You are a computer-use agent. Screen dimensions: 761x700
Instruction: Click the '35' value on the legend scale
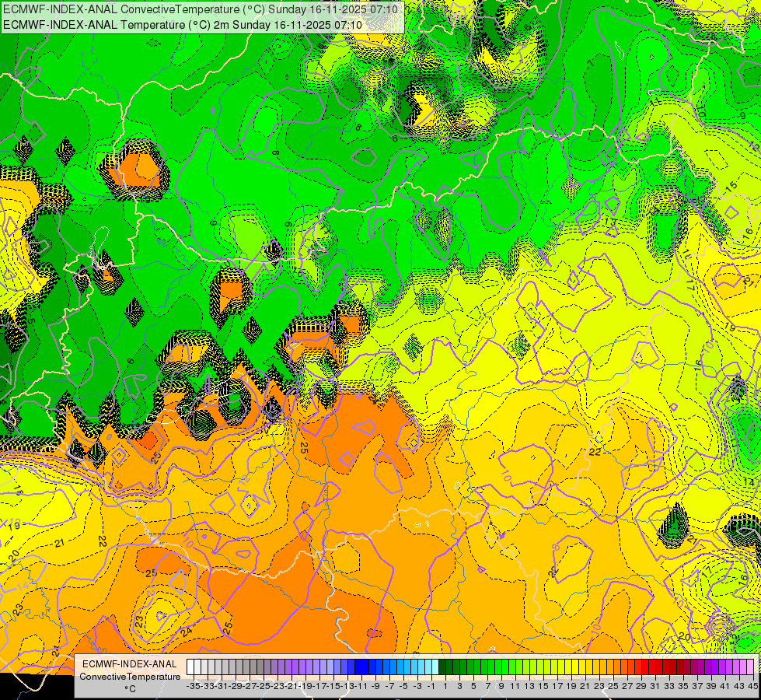[684, 687]
